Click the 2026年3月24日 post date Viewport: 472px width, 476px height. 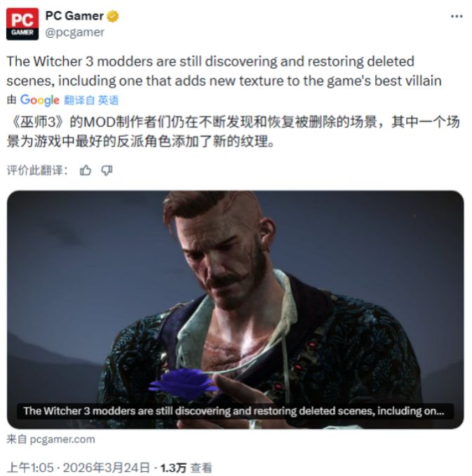pyautogui.click(x=107, y=468)
